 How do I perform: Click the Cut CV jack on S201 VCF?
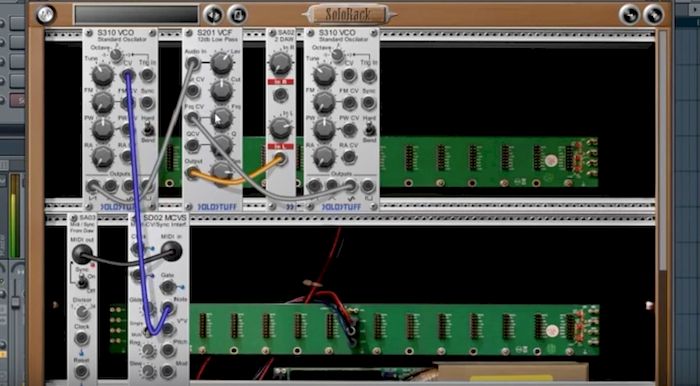click(192, 91)
